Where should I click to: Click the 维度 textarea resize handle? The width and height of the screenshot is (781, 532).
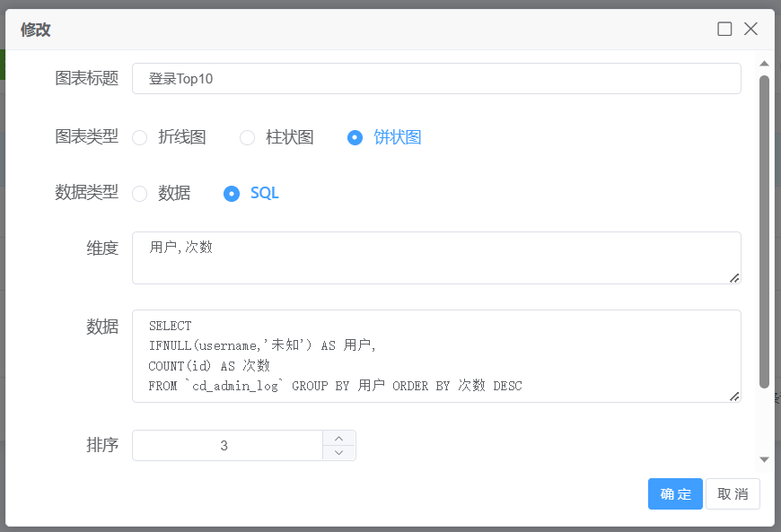pyautogui.click(x=734, y=277)
